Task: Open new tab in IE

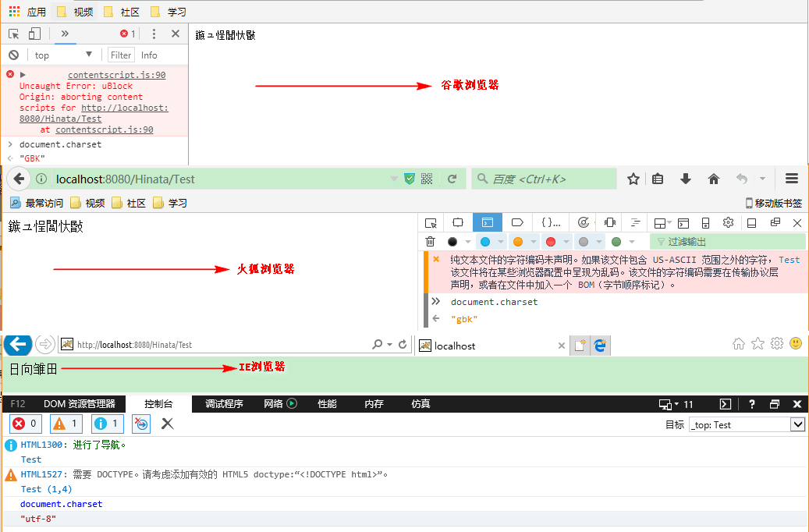Action: [x=580, y=346]
